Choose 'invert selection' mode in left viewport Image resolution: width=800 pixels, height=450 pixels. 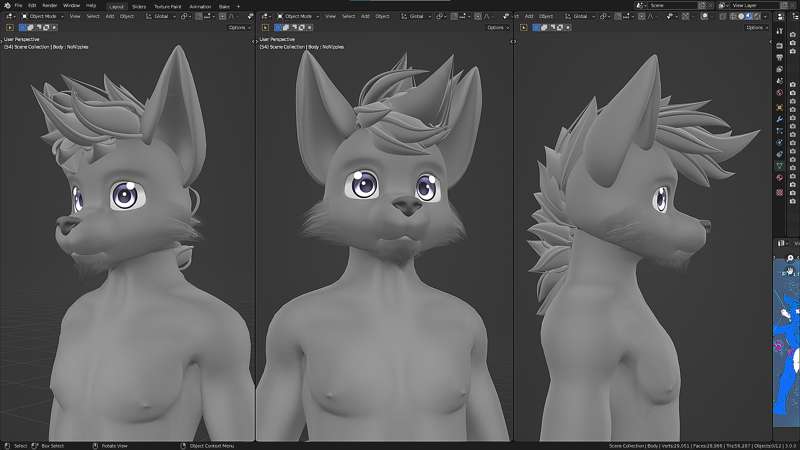point(46,28)
